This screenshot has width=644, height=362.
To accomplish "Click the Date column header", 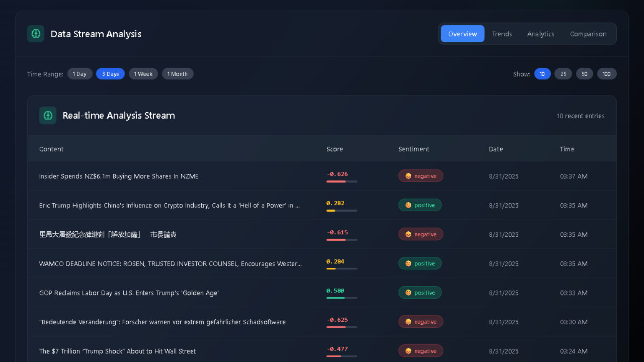I will [496, 149].
